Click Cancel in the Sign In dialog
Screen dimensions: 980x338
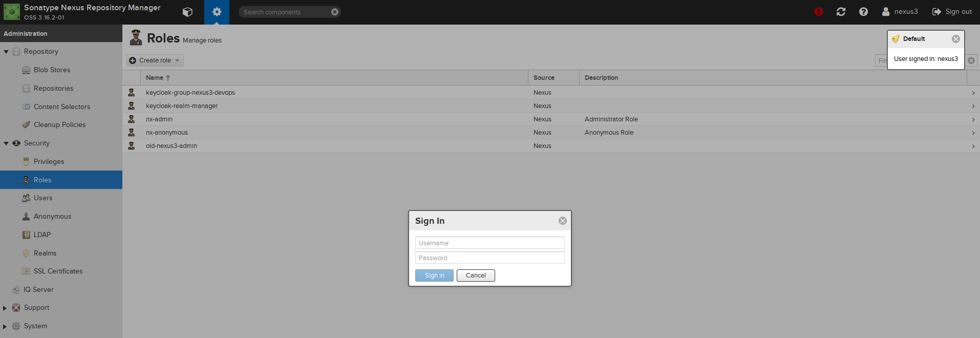coord(476,276)
